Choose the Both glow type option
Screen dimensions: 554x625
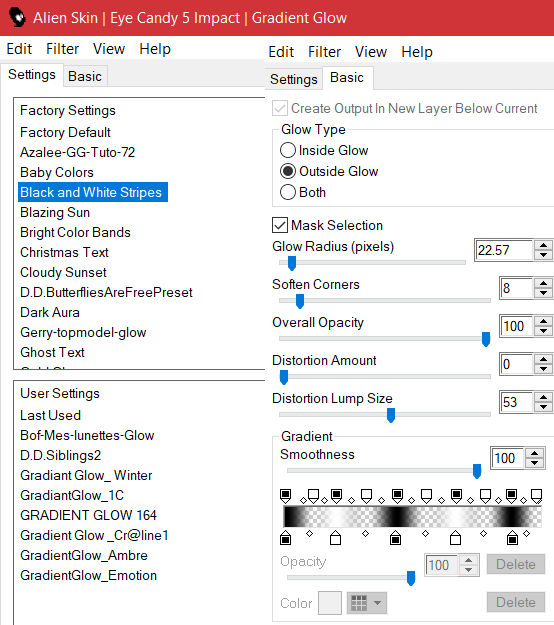(x=288, y=193)
